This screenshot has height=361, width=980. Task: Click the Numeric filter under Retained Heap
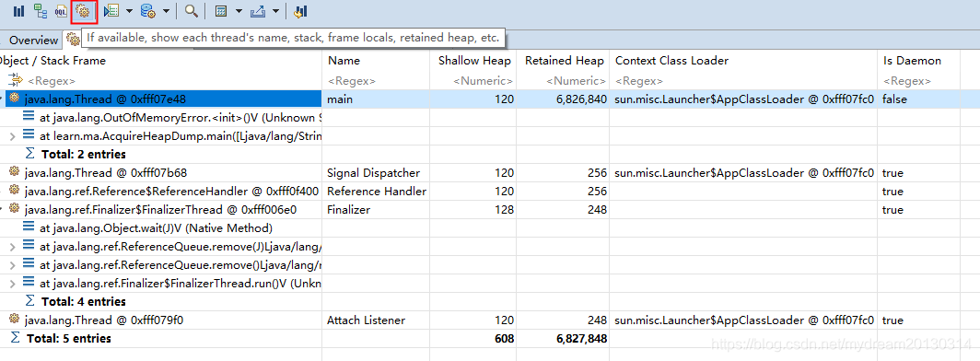[x=576, y=81]
